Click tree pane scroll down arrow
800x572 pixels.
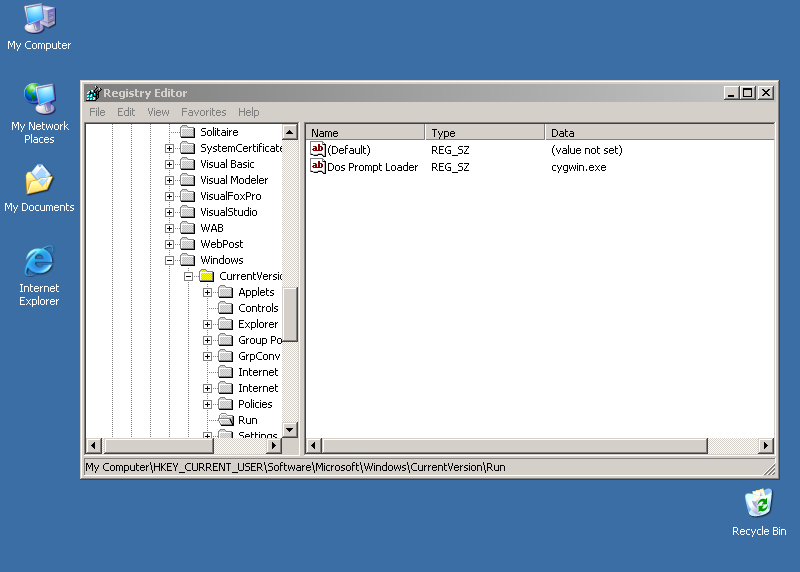290,430
